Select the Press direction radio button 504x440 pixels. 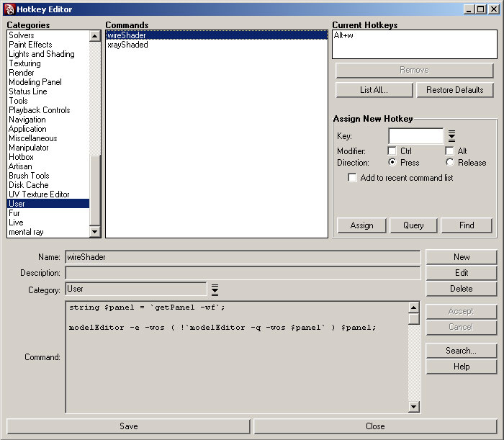pyautogui.click(x=392, y=163)
